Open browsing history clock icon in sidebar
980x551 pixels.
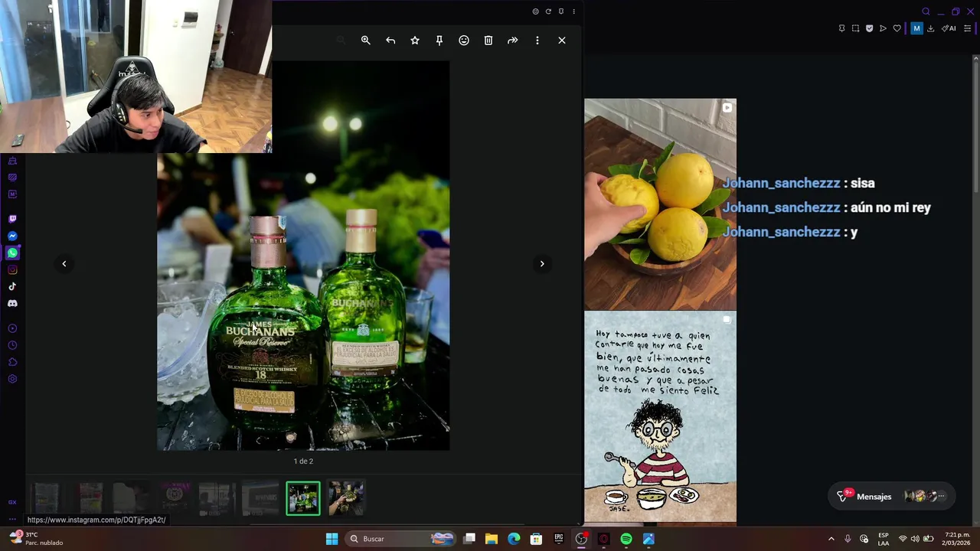click(12, 345)
